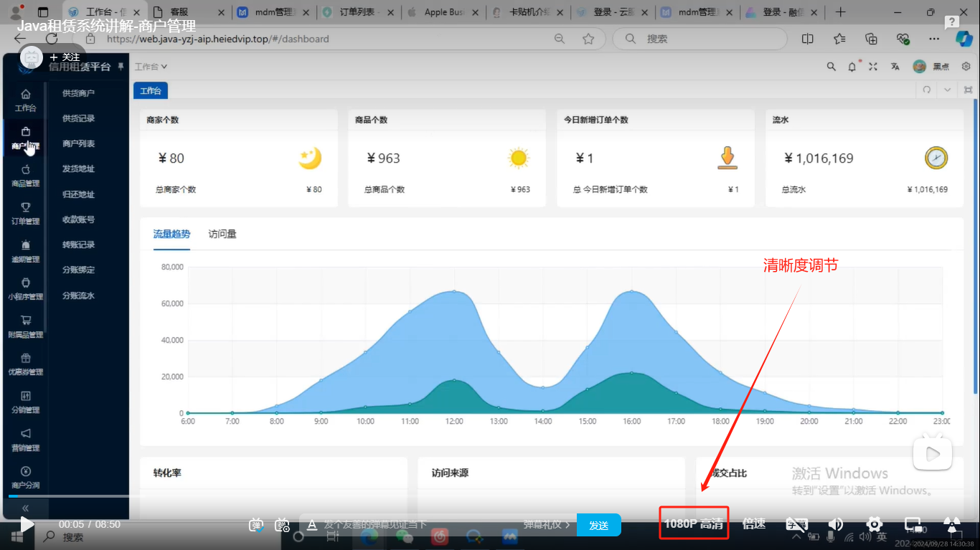Viewport: 980px width, 550px height.
Task: Select 分账流水 submenu item
Action: pos(78,295)
